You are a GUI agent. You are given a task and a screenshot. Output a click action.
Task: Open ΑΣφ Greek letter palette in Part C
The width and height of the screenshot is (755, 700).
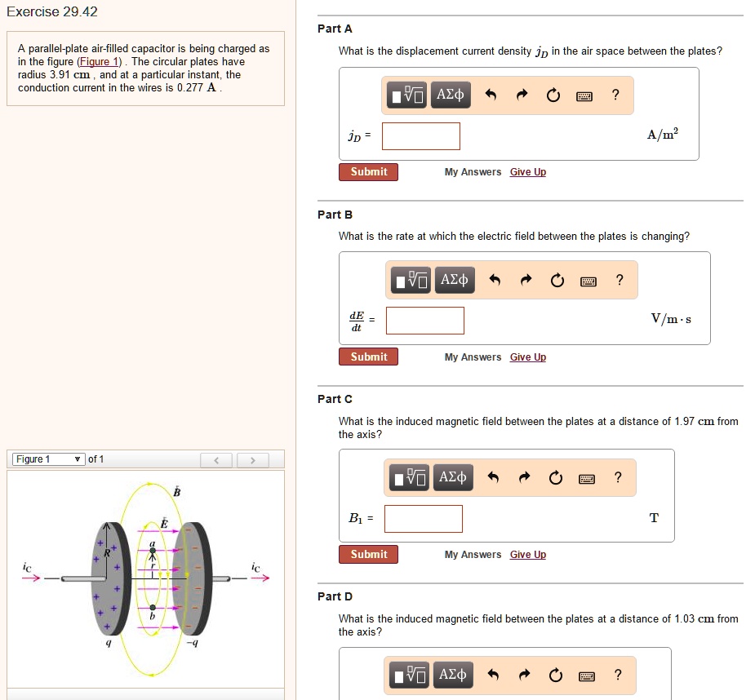454,477
